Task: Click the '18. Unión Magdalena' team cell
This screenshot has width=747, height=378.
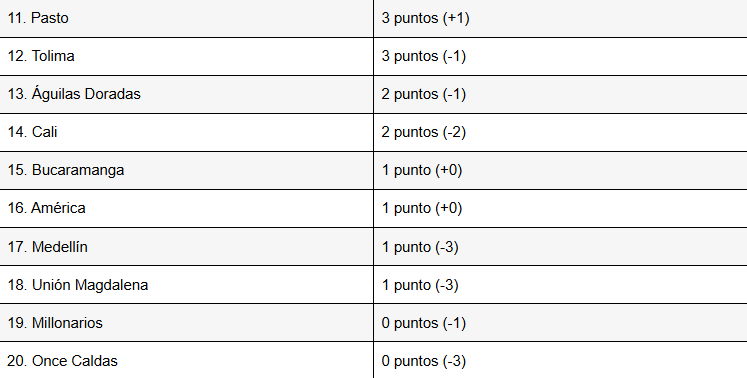Action: pyautogui.click(x=186, y=285)
